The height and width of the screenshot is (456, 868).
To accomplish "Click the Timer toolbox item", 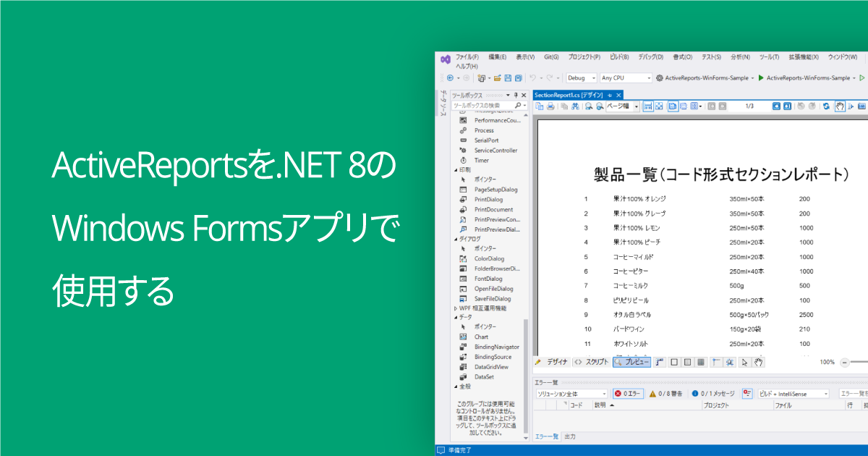I will 481,161.
